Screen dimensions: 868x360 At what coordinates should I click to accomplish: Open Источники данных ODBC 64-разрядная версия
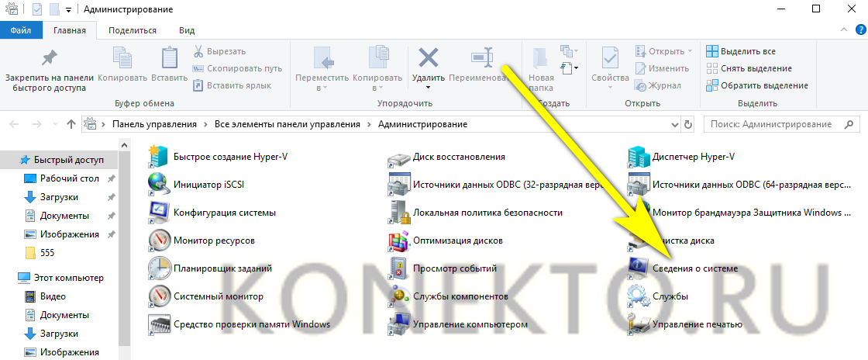click(x=739, y=185)
